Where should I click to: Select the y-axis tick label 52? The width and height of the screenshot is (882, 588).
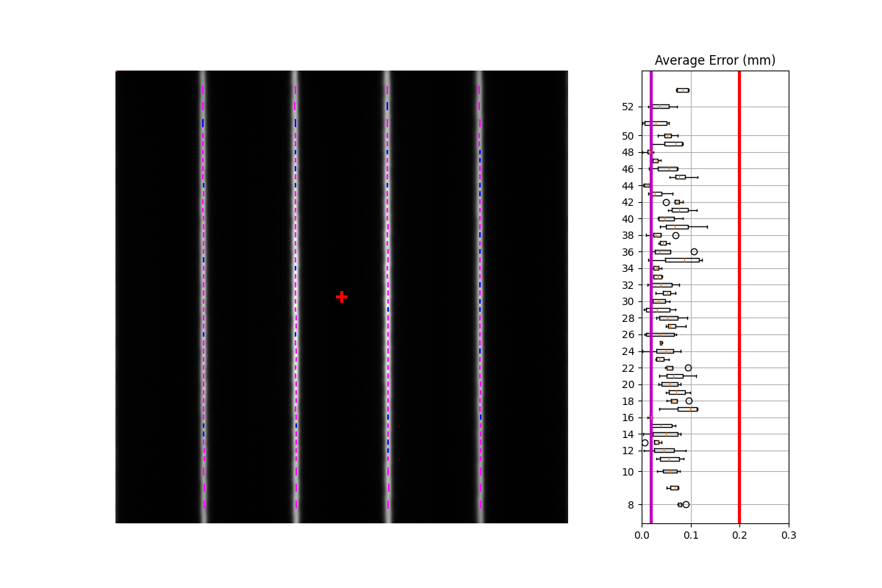pyautogui.click(x=627, y=107)
